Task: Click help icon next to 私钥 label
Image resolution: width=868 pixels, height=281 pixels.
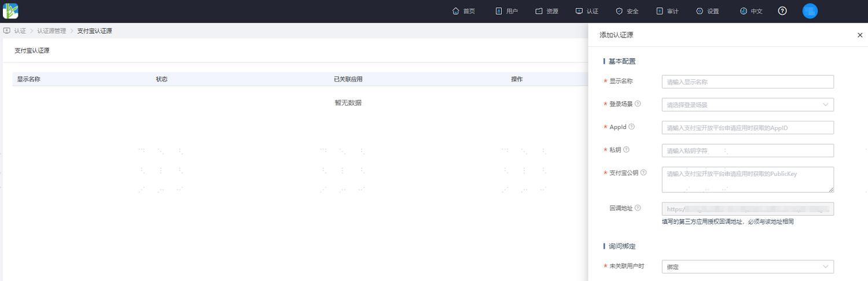Action: click(x=626, y=150)
